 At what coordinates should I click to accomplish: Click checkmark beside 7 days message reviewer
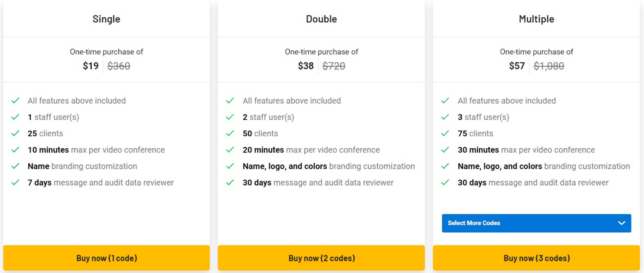tap(15, 183)
